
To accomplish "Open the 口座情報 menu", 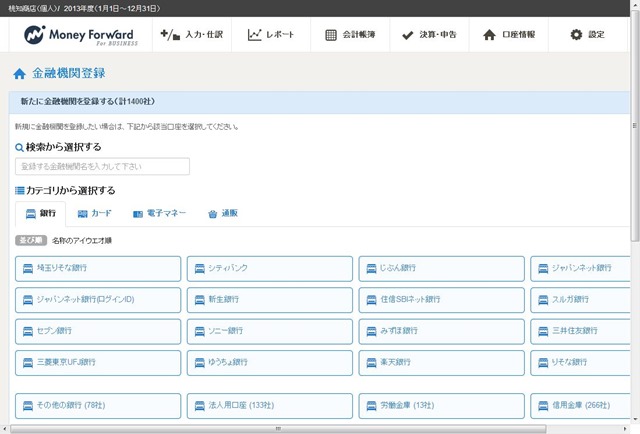I will (509, 35).
